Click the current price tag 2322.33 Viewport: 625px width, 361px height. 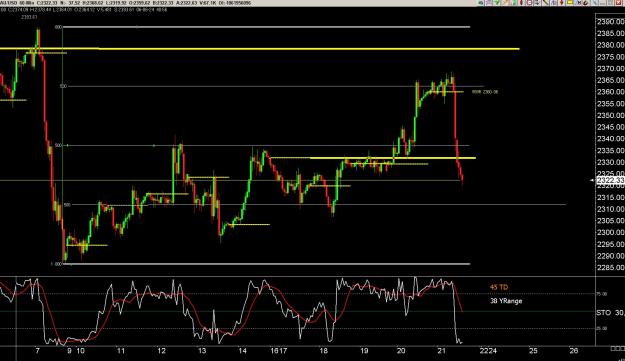610,180
